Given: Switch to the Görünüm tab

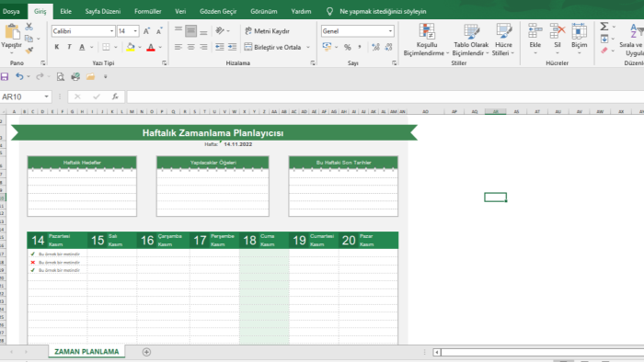Looking at the screenshot, I should click(x=264, y=11).
